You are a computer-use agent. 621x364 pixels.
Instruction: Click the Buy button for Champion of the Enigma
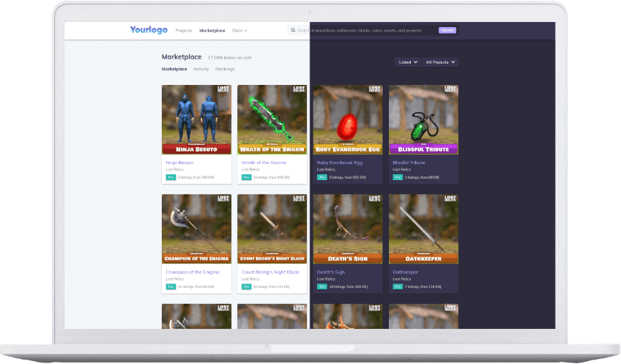click(x=171, y=287)
